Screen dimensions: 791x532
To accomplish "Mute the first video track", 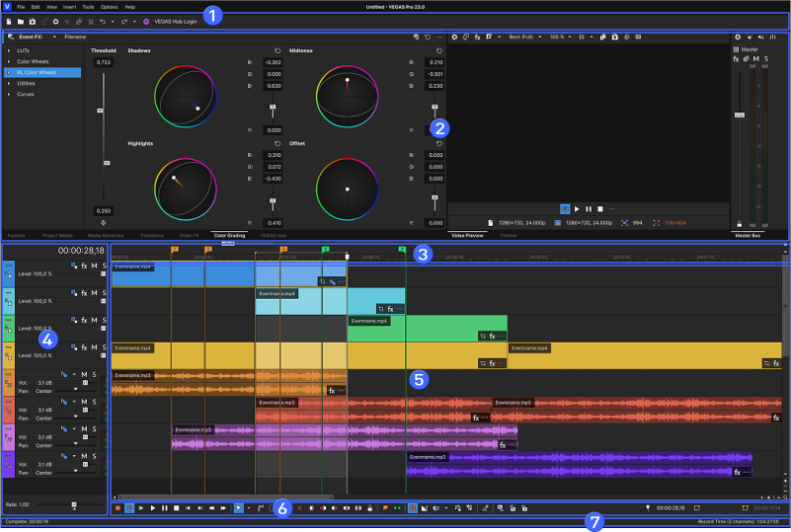I will click(94, 266).
